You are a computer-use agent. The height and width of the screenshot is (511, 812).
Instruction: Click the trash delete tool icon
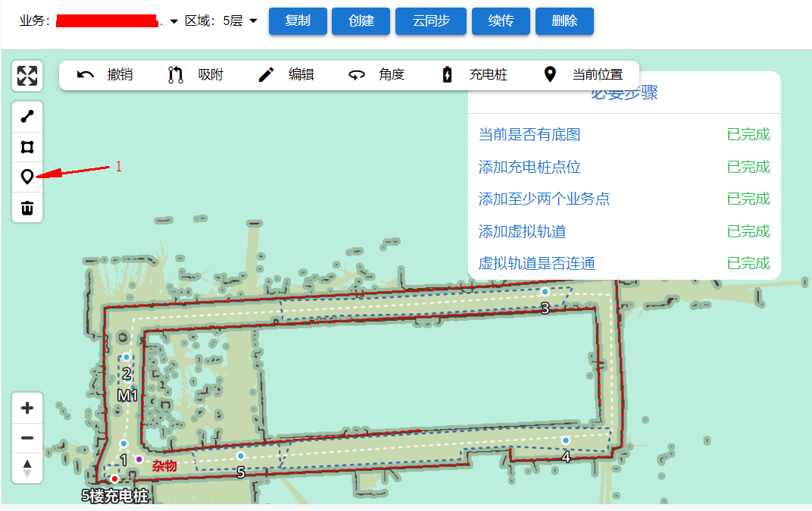pyautogui.click(x=27, y=208)
